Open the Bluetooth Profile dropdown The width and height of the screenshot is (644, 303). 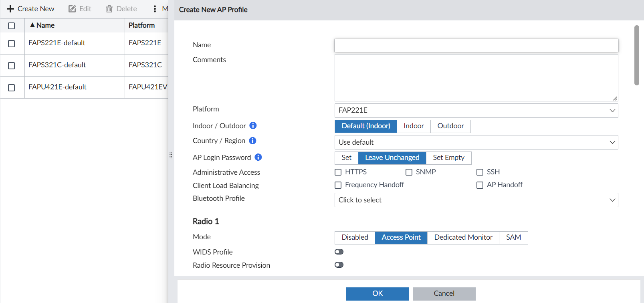[x=476, y=200]
